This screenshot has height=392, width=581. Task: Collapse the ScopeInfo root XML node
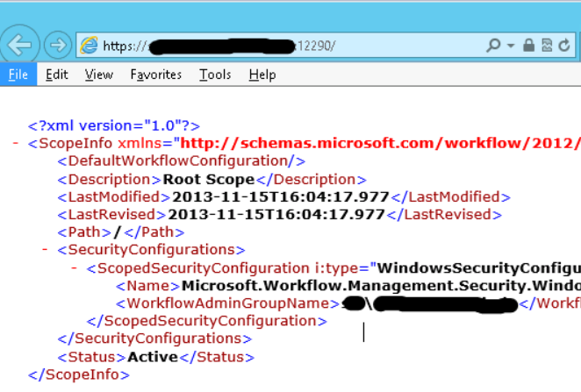coord(17,143)
